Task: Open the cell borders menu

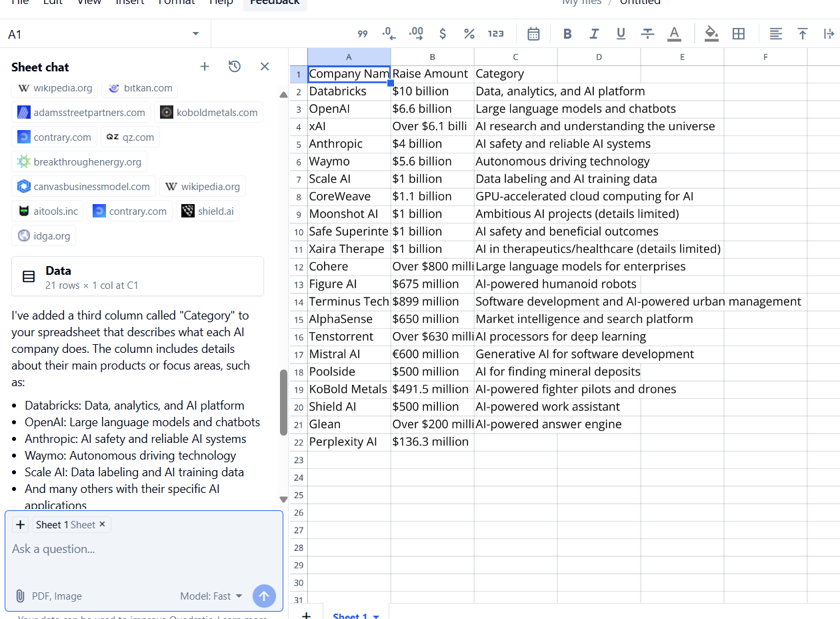Action: tap(738, 34)
